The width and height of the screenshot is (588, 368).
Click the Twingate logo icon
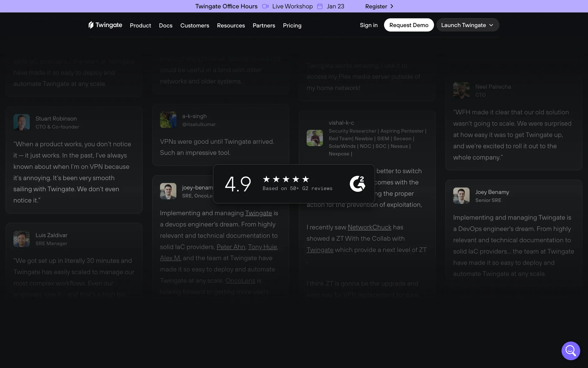[x=91, y=25]
